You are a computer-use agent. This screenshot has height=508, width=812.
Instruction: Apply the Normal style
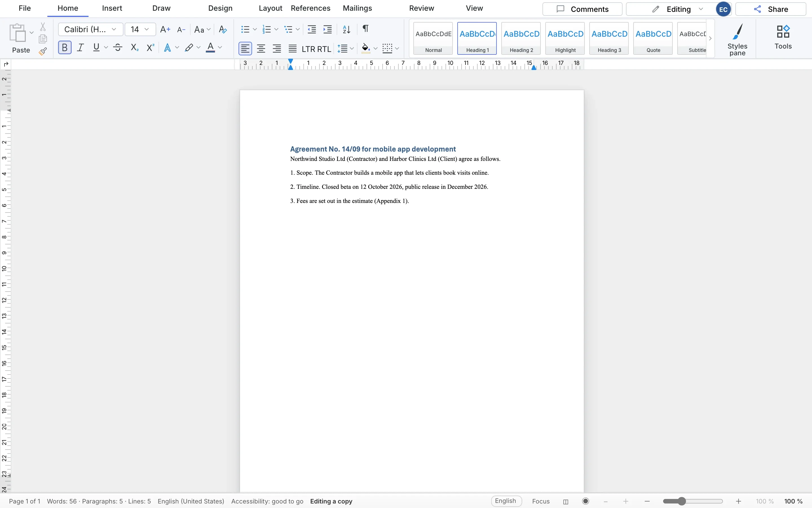coord(433,38)
